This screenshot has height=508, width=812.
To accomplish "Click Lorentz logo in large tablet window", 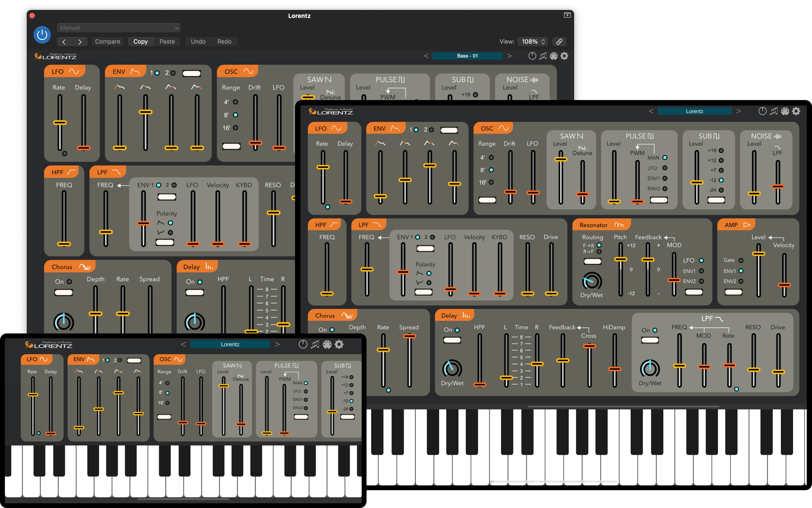I will [331, 111].
